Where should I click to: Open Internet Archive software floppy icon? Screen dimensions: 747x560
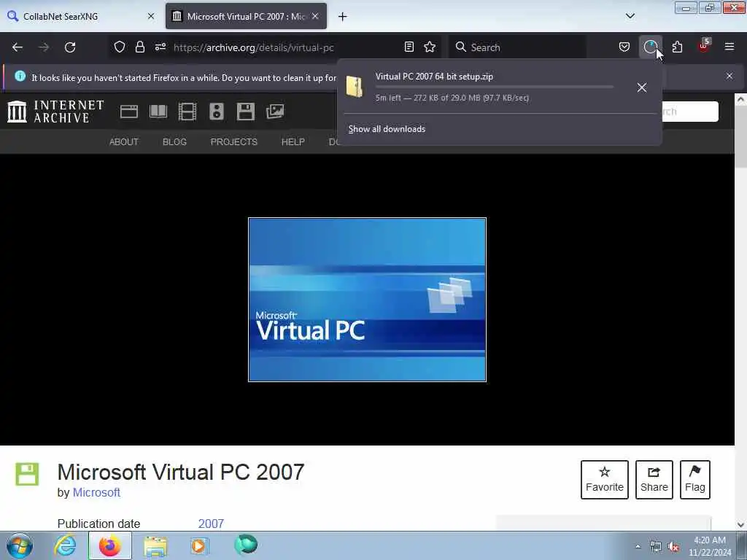pyautogui.click(x=245, y=112)
